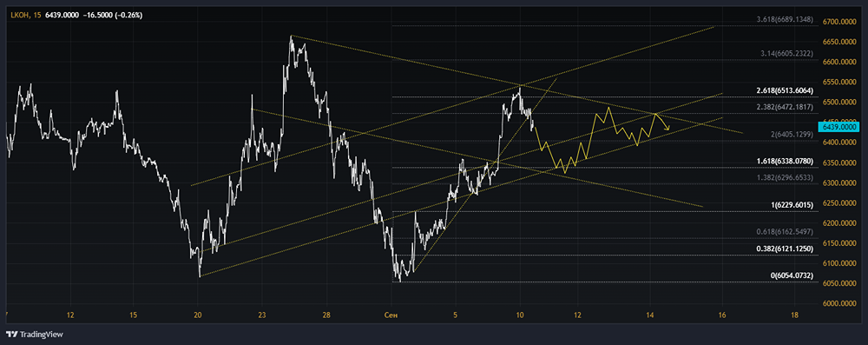Click 6300.0000 on the price axis
The width and height of the screenshot is (868, 345).
(839, 183)
